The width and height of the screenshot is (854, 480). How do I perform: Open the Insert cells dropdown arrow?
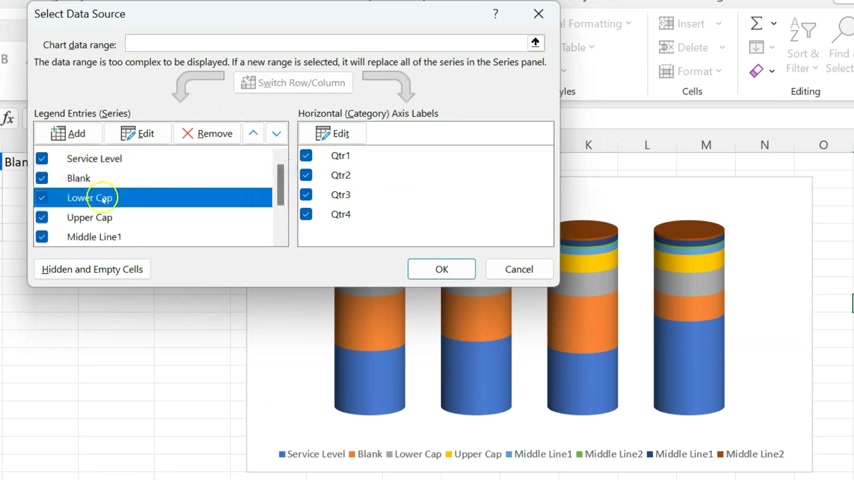[718, 24]
